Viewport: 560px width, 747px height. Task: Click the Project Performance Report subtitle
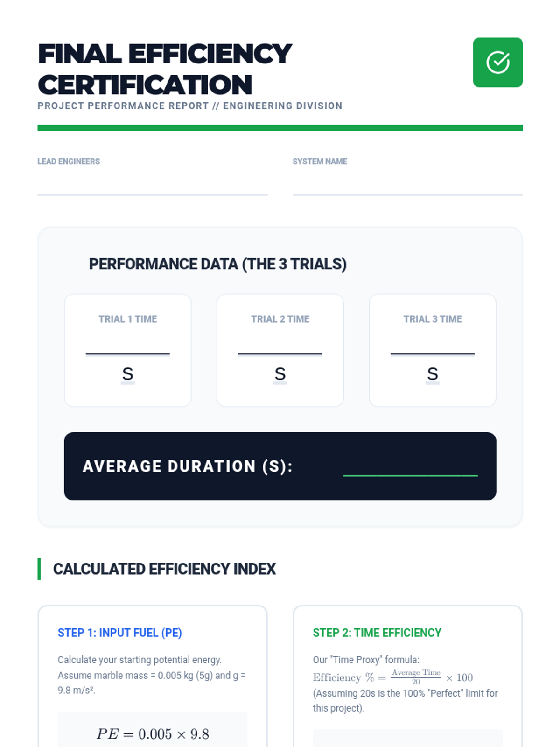coord(190,106)
